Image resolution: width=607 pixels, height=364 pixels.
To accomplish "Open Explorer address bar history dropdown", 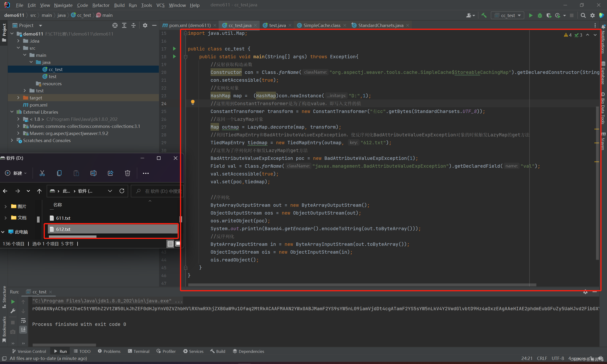I will click(x=110, y=191).
